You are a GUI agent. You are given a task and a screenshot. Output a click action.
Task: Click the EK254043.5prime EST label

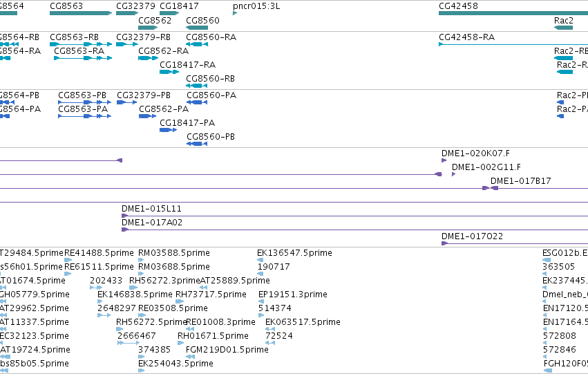(x=176, y=364)
